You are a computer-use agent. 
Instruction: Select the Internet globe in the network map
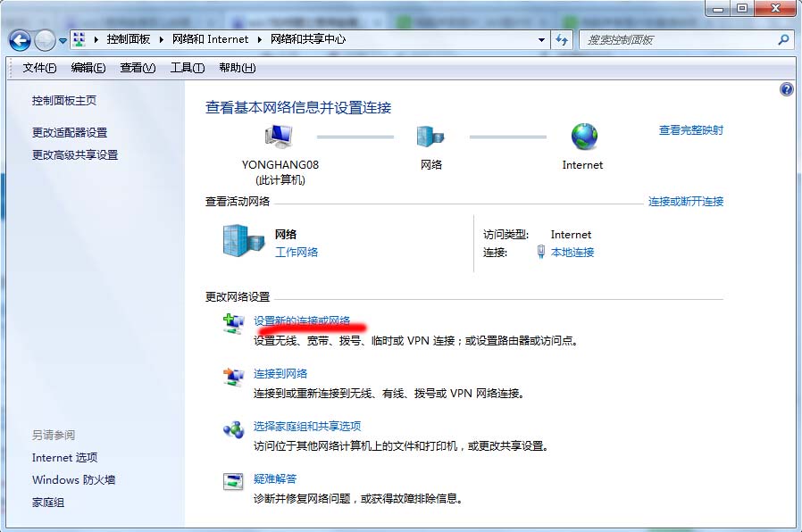coord(582,136)
